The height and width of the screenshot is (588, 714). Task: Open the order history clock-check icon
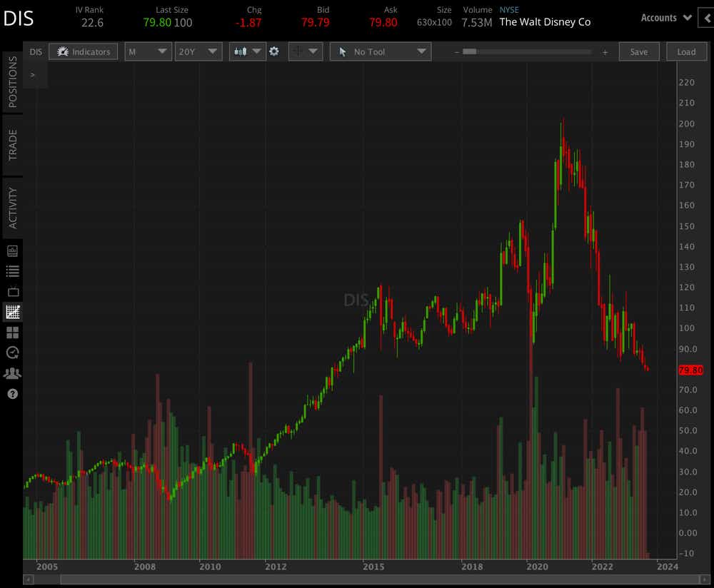click(13, 353)
